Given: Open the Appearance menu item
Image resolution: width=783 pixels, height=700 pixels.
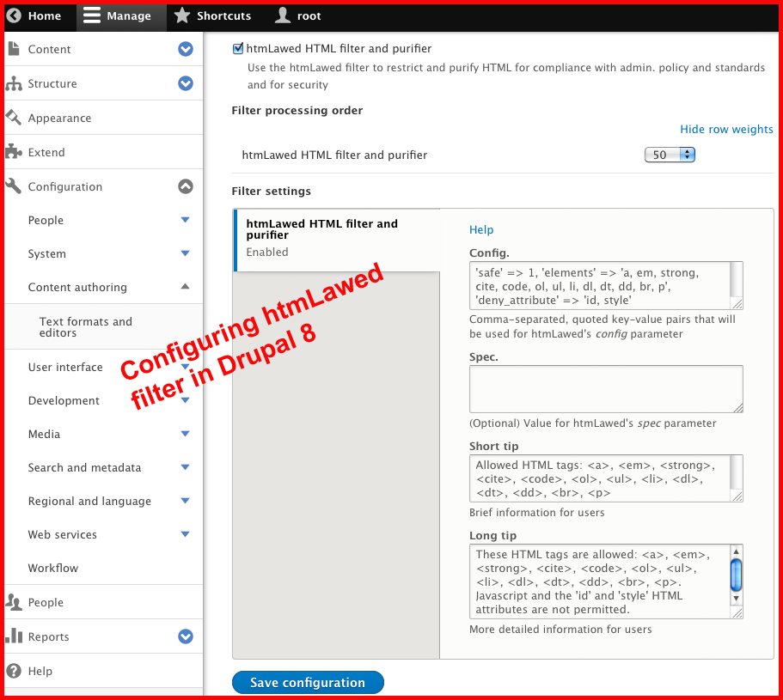Looking at the screenshot, I should pyautogui.click(x=59, y=118).
